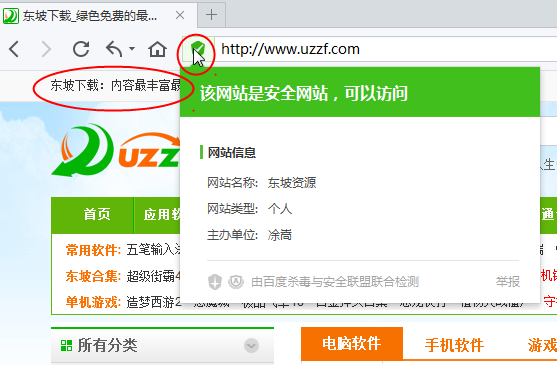Click the 东坡合集 category label

point(93,276)
